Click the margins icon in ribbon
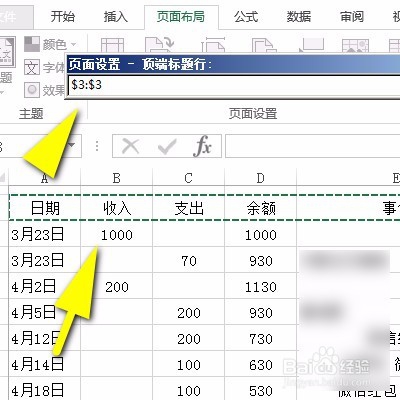 coord(112,45)
